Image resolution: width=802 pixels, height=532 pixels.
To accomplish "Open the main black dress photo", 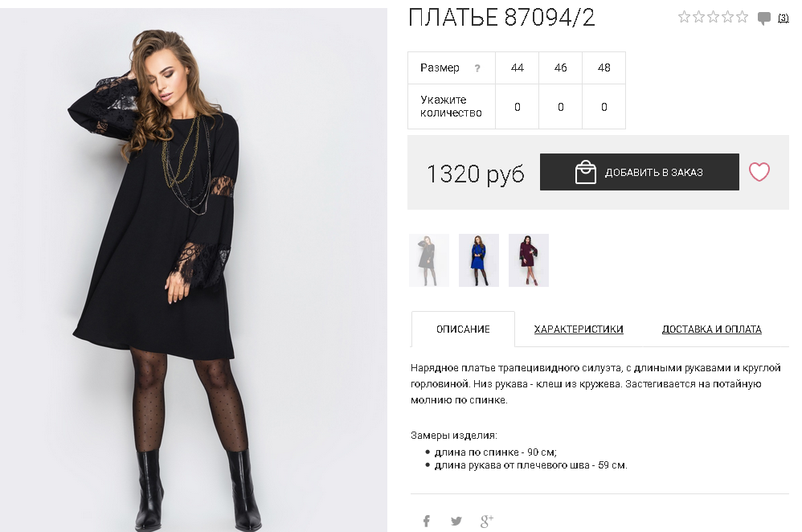I will (x=194, y=269).
